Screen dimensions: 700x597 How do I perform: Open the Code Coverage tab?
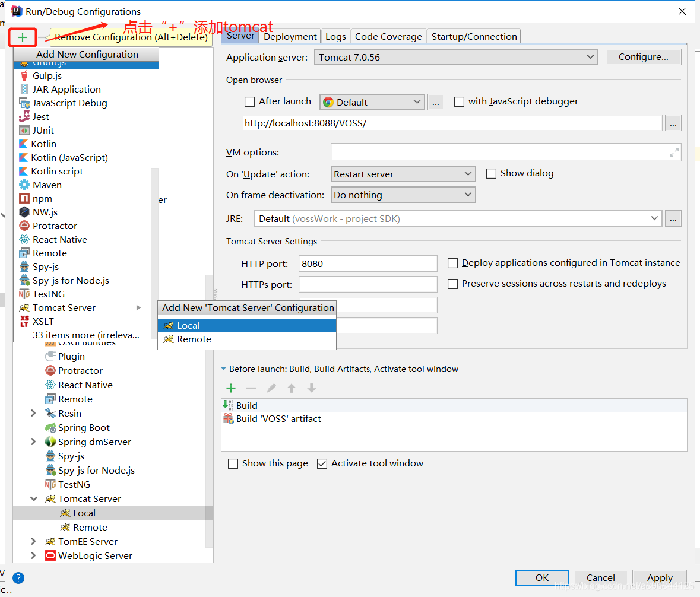(x=388, y=37)
